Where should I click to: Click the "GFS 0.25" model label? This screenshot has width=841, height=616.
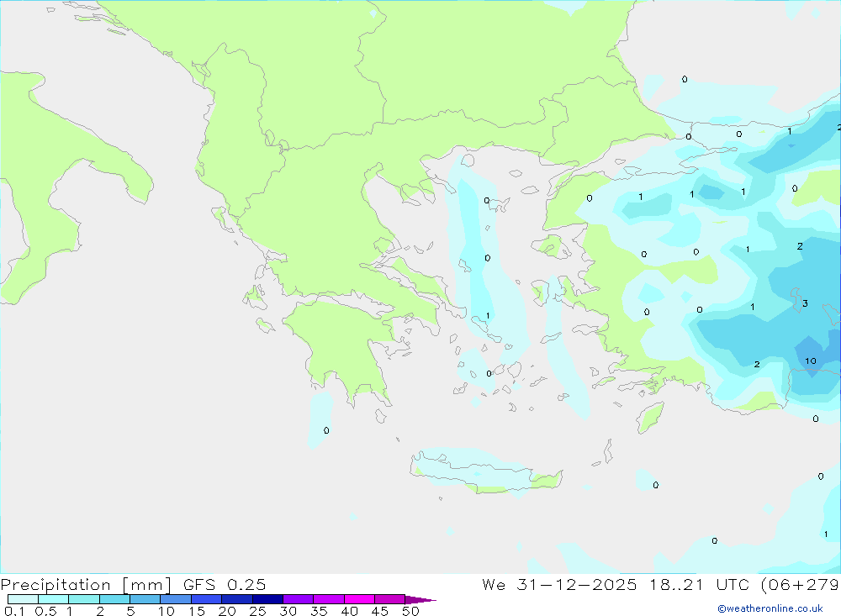[x=225, y=584]
